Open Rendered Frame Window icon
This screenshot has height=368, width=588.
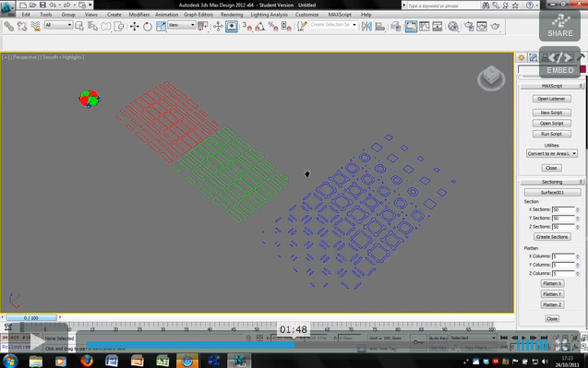(x=482, y=26)
